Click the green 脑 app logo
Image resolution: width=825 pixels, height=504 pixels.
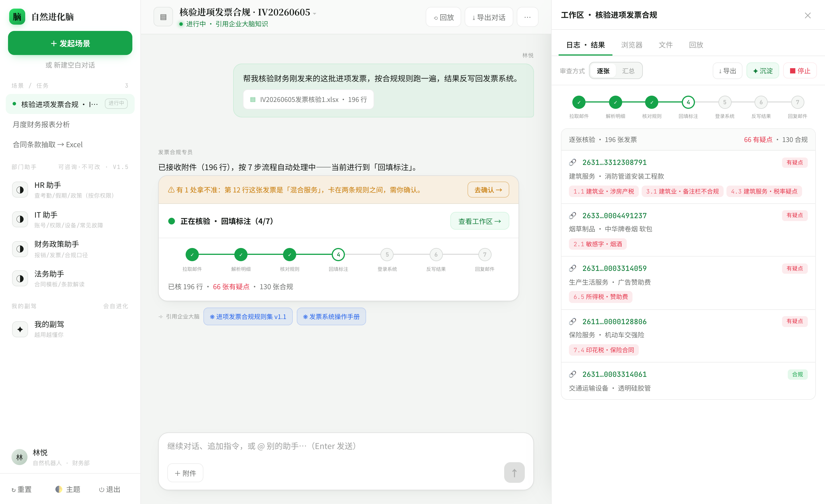[17, 16]
